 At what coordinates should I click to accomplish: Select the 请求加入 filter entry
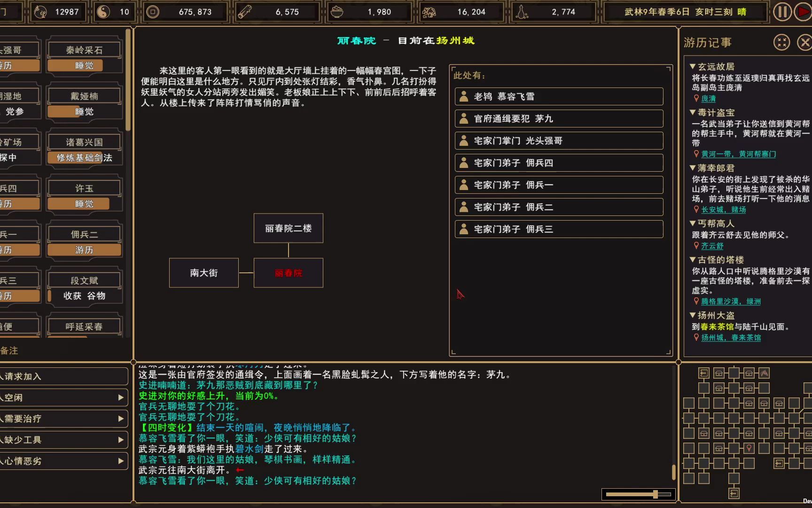click(63, 376)
